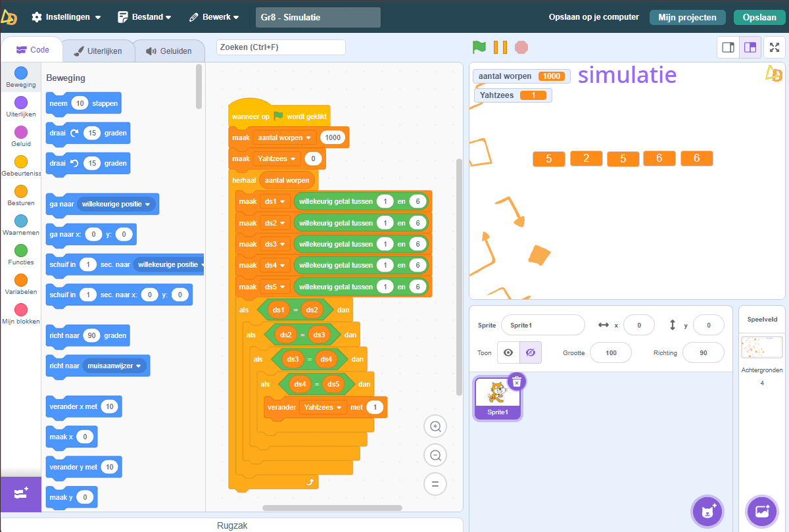Switch to the Uiterlijken tab
The width and height of the screenshot is (789, 532).
click(98, 51)
